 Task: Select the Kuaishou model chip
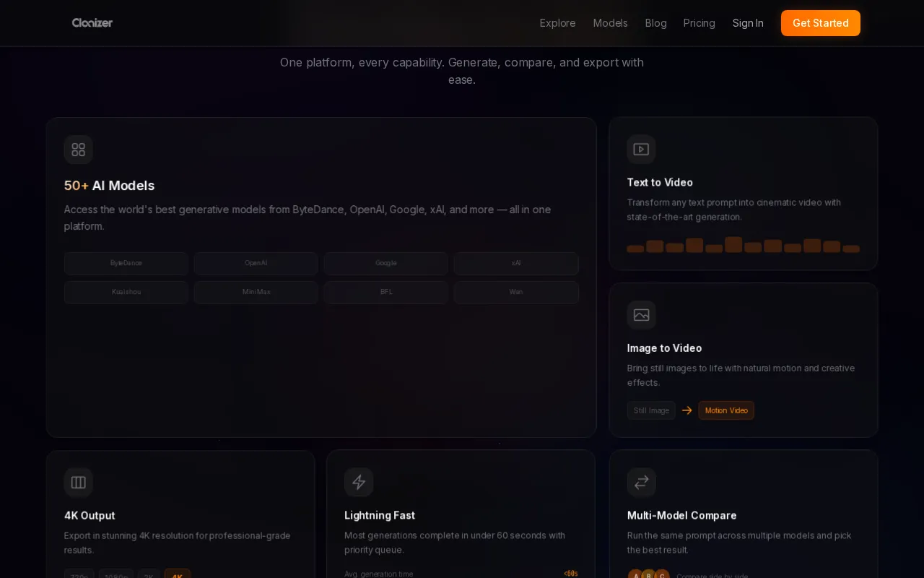[x=126, y=292]
